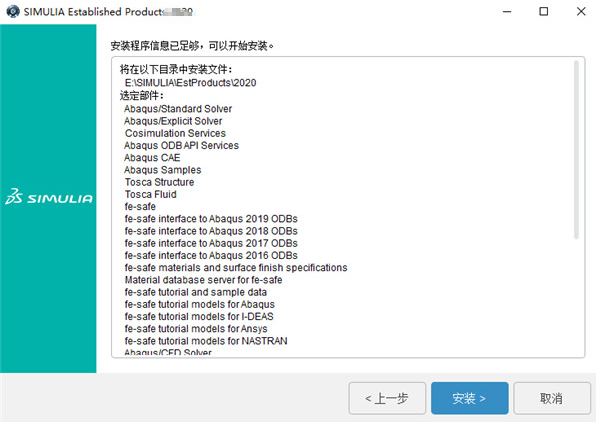Click the Tosca Structure entry
Viewport: 596px width, 422px height.
(x=159, y=182)
